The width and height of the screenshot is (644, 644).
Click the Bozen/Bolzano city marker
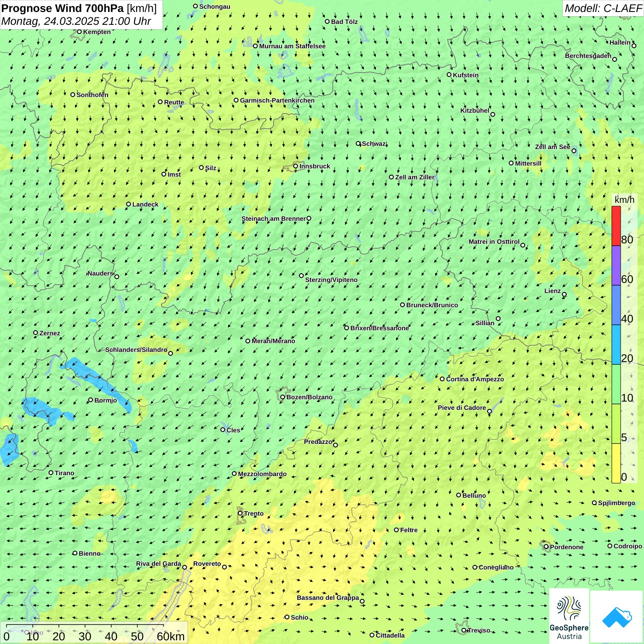(283, 397)
